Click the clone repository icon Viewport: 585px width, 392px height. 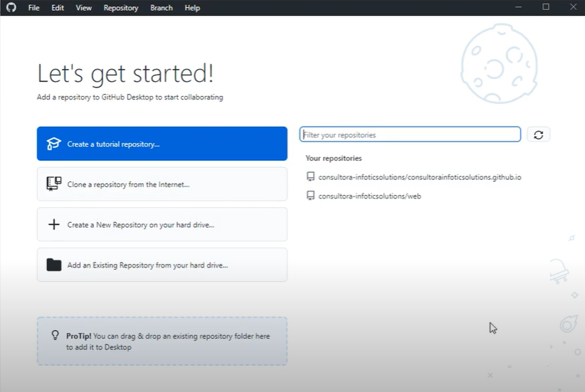click(54, 184)
